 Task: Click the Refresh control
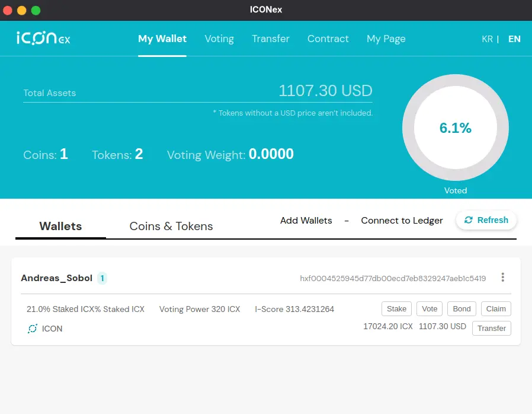coord(486,219)
